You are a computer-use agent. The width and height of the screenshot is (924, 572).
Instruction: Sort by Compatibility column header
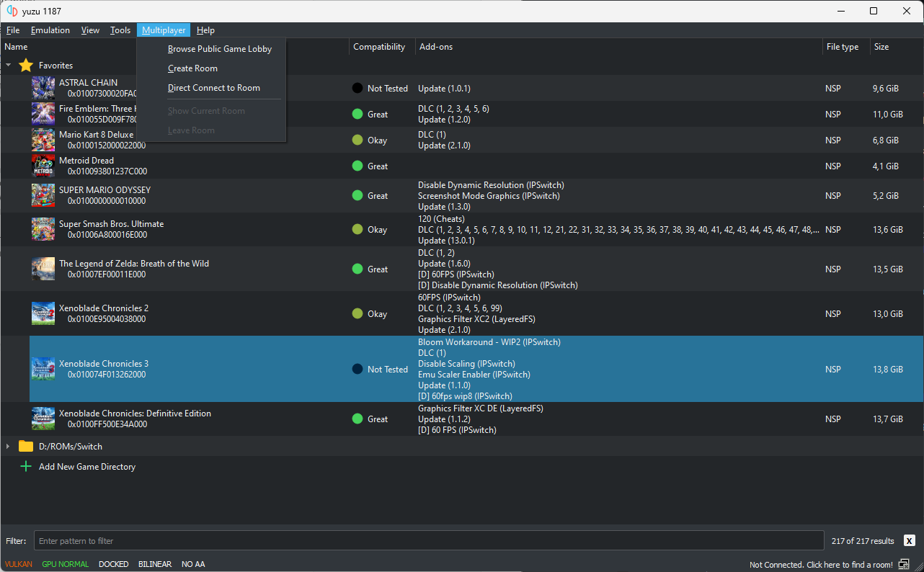click(x=383, y=47)
